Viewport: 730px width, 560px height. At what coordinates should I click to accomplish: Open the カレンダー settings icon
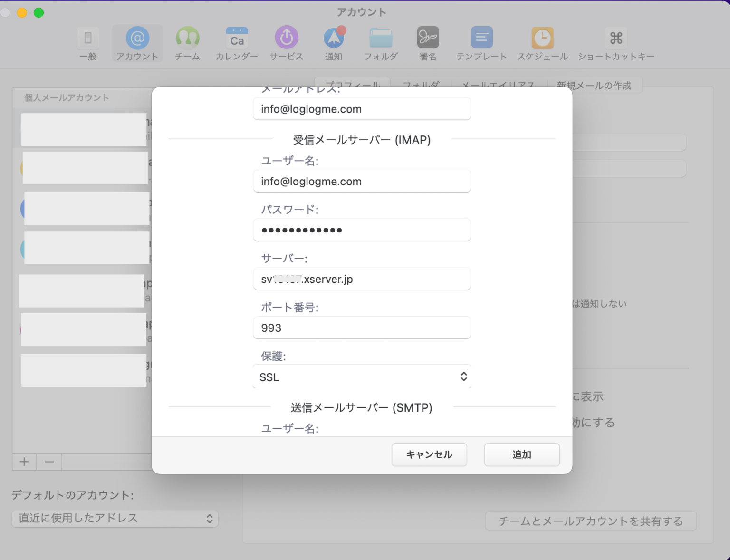click(x=236, y=43)
